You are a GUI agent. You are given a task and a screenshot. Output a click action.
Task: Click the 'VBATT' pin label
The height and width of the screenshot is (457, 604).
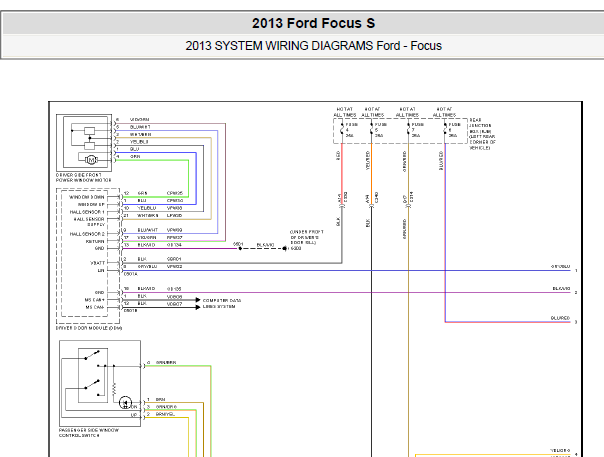coord(97,263)
